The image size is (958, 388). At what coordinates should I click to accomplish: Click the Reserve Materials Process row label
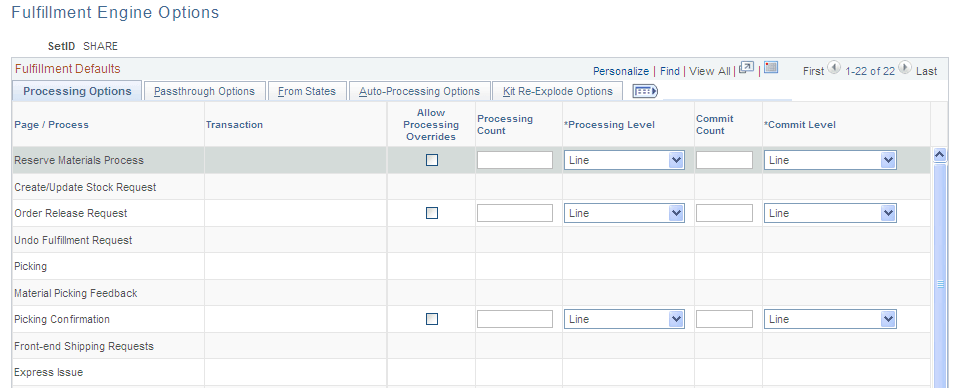[x=79, y=160]
